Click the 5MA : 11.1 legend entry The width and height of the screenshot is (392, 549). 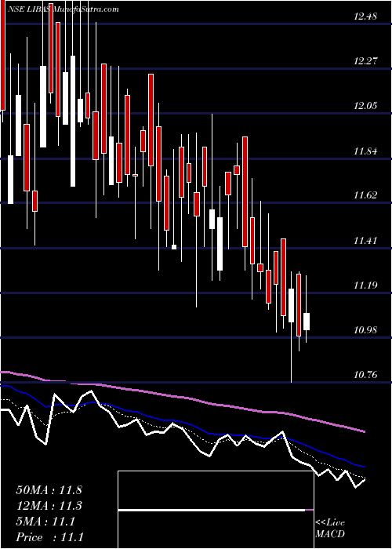[x=45, y=522]
